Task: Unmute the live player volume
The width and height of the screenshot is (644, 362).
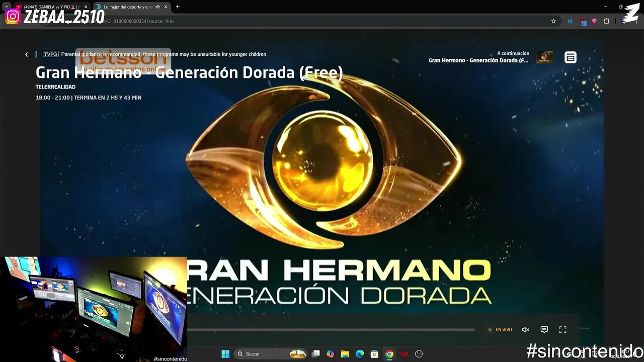Action: click(x=525, y=330)
